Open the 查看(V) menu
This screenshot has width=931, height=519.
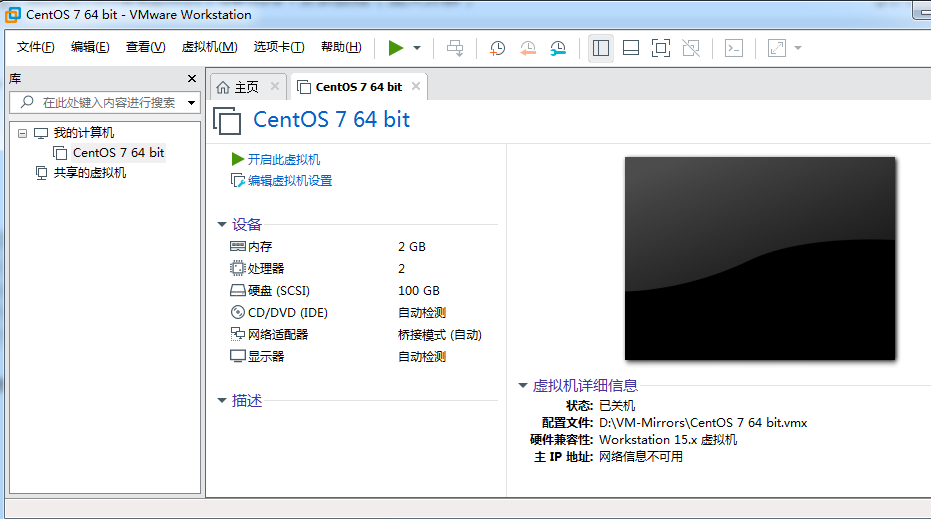coord(145,47)
